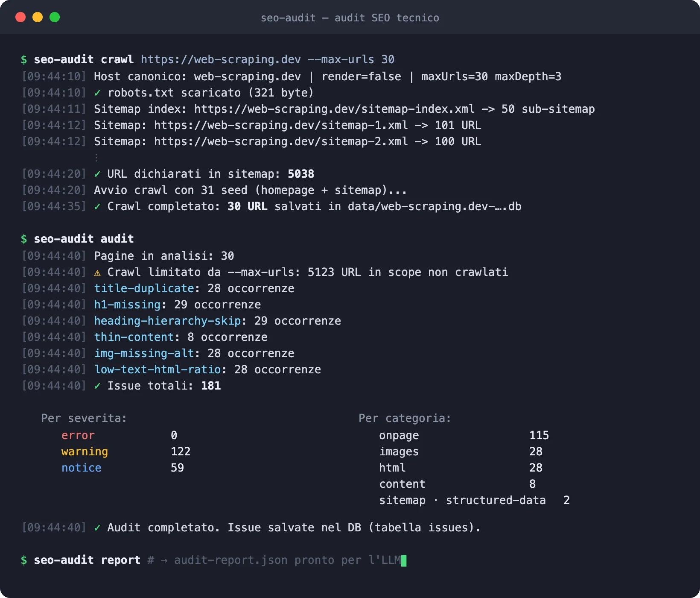The height and width of the screenshot is (598, 700).
Task: Click 'maxUrls=30 maxDepth=3' text
Action: (491, 76)
